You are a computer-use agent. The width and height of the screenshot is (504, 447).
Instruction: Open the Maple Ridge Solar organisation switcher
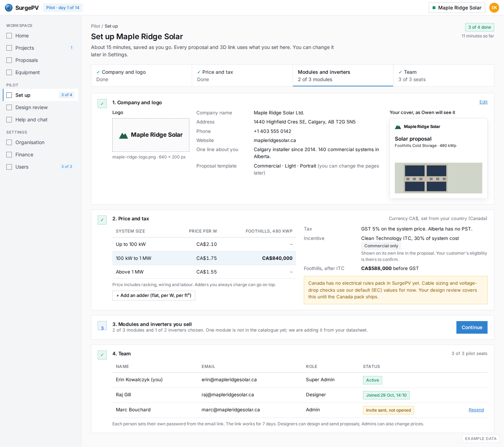(x=457, y=8)
